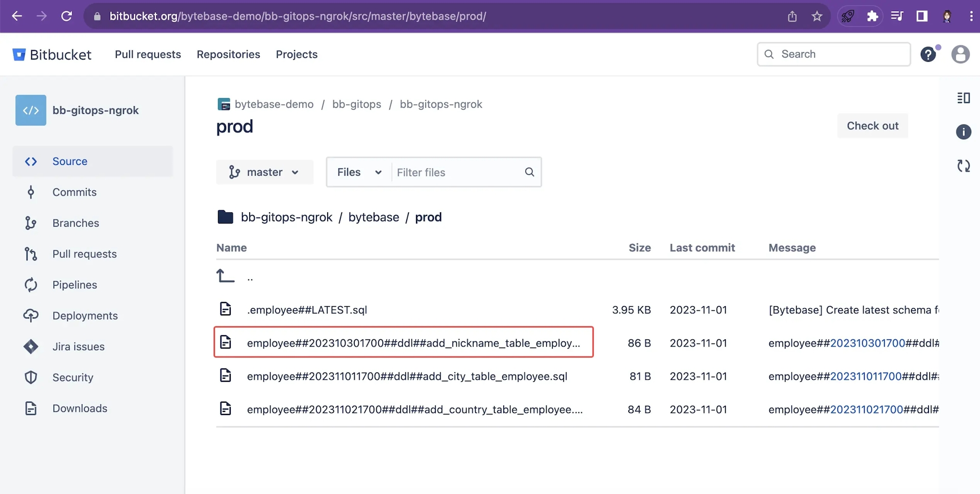Viewport: 980px width, 494px height.
Task: Open the Extensions puzzle piece menu
Action: click(x=873, y=16)
